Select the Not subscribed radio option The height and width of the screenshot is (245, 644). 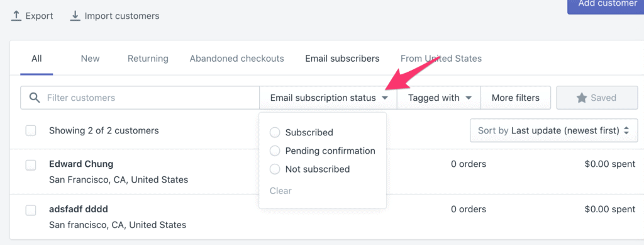tap(274, 169)
